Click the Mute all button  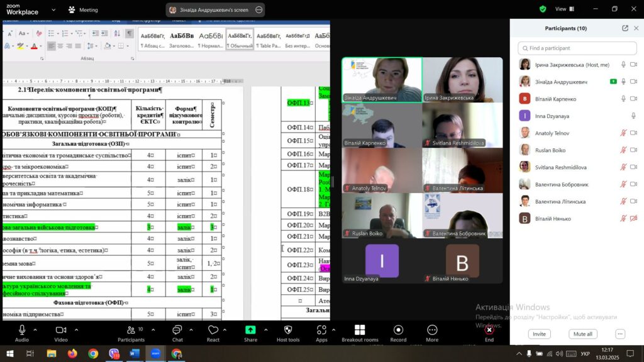583,334
